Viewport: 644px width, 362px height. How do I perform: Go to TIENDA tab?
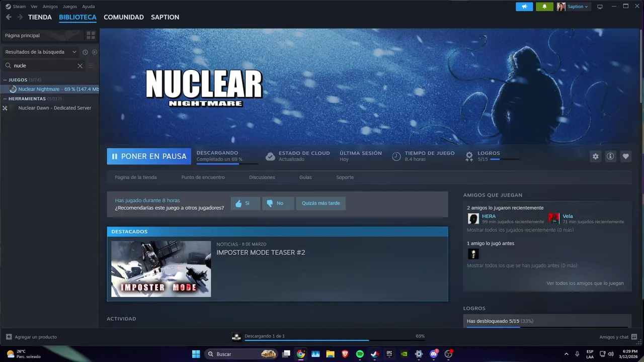[40, 17]
